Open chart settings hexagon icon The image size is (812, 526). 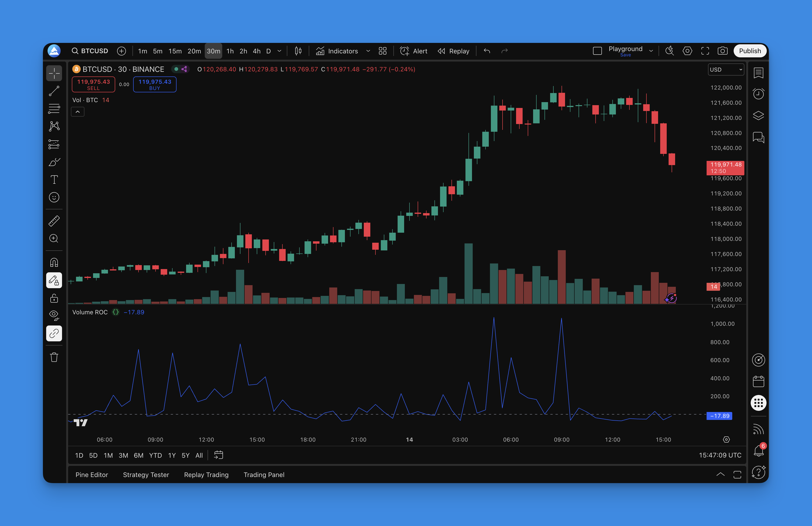coord(687,51)
